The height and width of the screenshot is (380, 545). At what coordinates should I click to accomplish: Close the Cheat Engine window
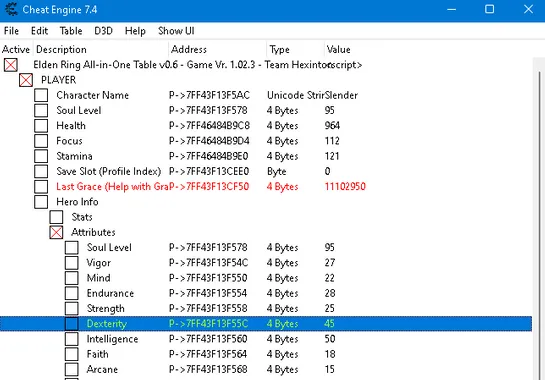528,9
